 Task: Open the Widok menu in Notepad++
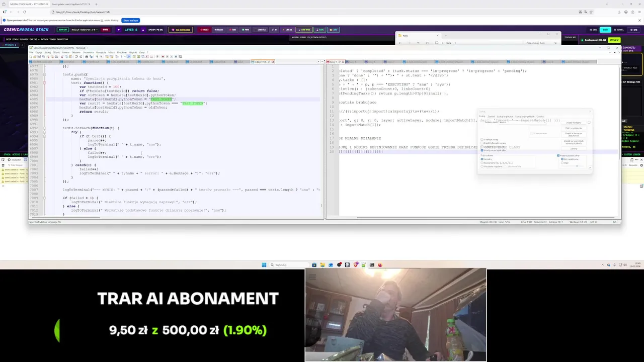click(56, 52)
